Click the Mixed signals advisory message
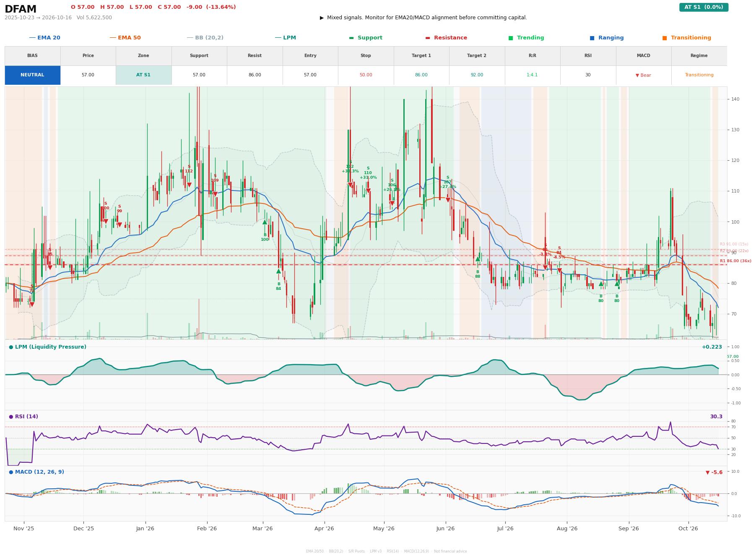The height and width of the screenshot is (558, 756). tap(423, 18)
